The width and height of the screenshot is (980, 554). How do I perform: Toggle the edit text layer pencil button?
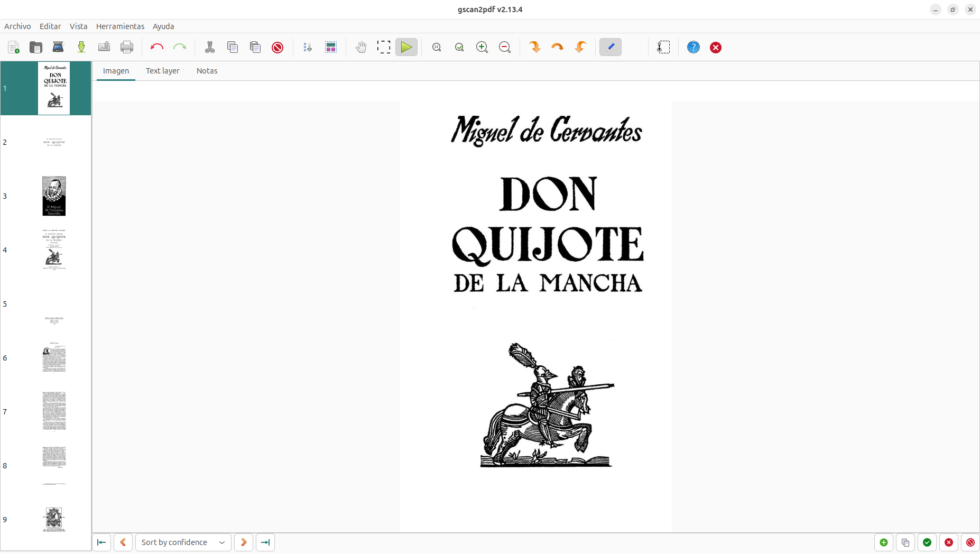click(611, 48)
